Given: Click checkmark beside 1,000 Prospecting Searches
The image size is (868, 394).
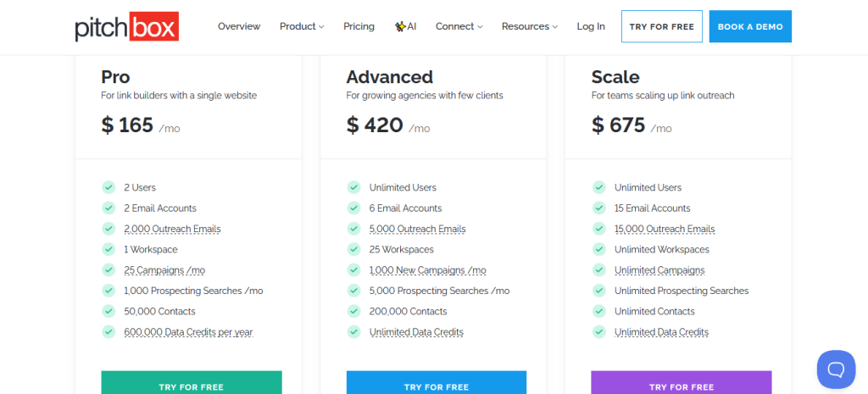Looking at the screenshot, I should pos(108,291).
